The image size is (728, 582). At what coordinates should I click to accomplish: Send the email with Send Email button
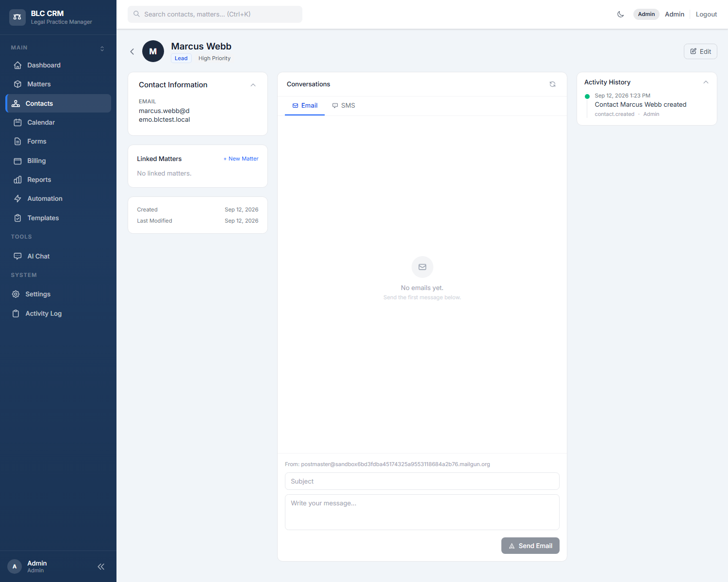(x=530, y=546)
